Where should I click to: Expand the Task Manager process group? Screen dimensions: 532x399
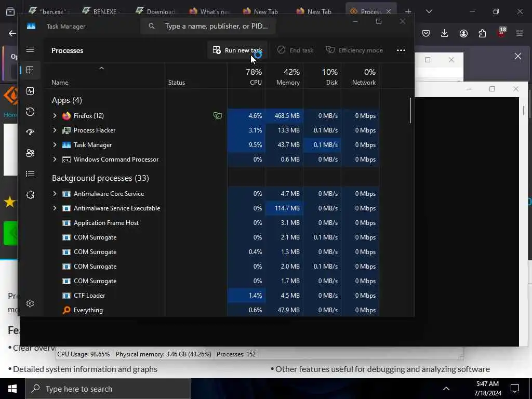[55, 145]
